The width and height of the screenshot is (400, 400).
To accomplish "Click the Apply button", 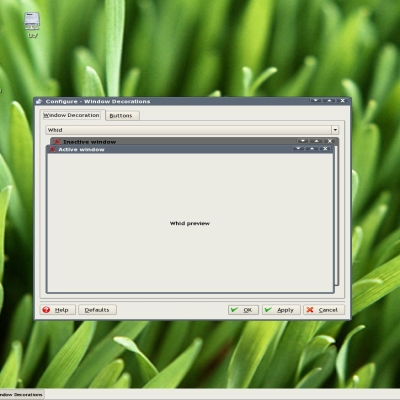I will coord(281,310).
